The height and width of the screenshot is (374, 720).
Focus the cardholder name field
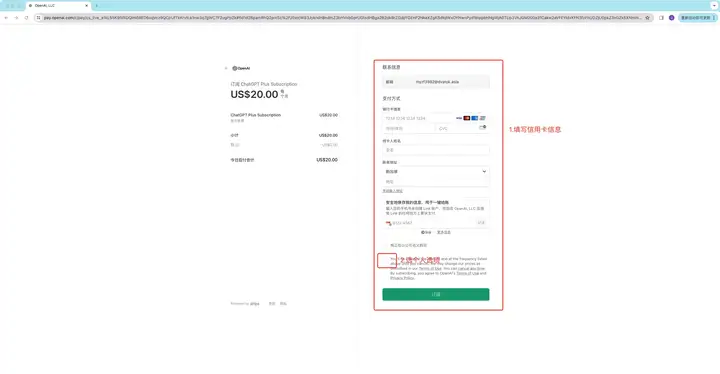coord(436,150)
